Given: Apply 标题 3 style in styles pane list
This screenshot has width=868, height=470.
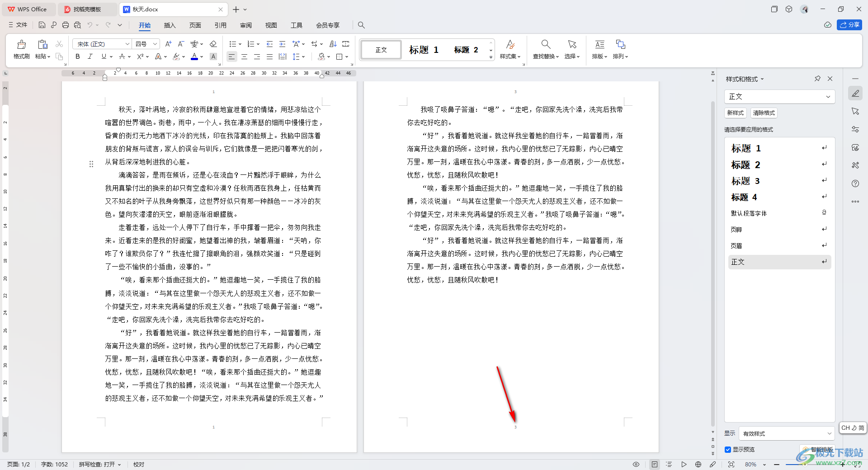Looking at the screenshot, I should 779,181.
